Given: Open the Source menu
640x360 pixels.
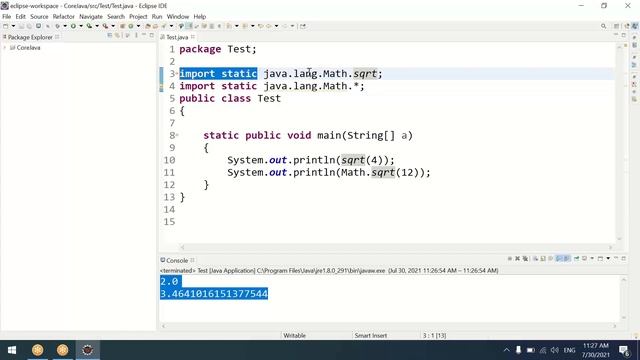Looking at the screenshot, I should 39,17.
